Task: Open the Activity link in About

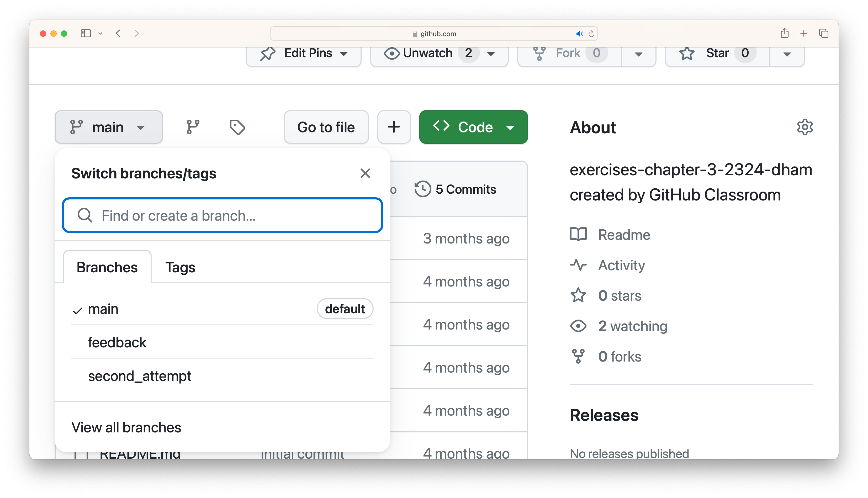Action: 607,265
